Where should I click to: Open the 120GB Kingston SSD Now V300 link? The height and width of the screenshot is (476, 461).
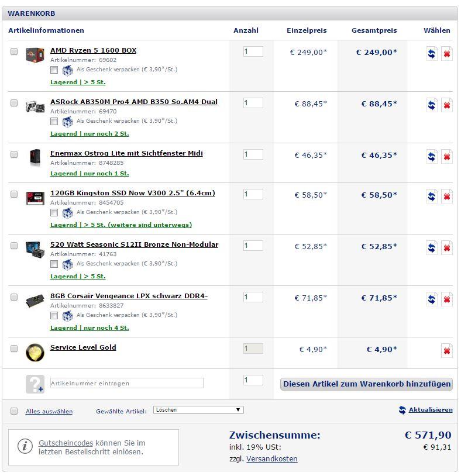pyautogui.click(x=133, y=193)
